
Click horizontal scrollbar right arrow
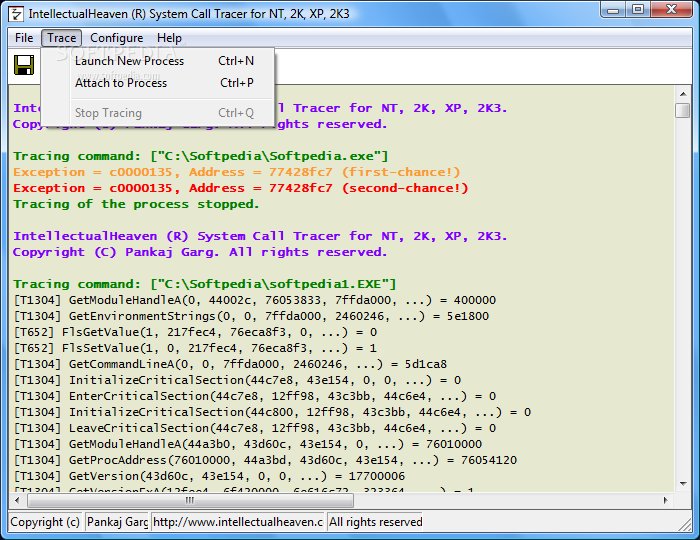(666, 500)
